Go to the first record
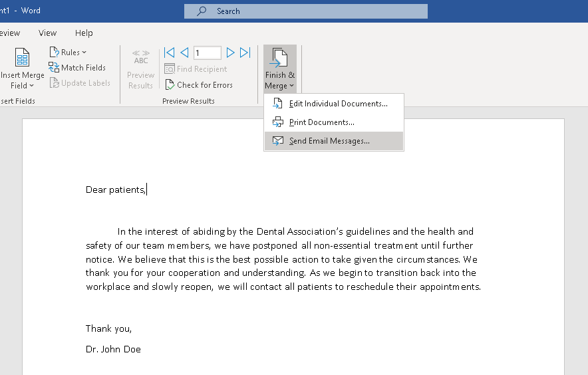Image resolution: width=588 pixels, height=375 pixels. 170,53
